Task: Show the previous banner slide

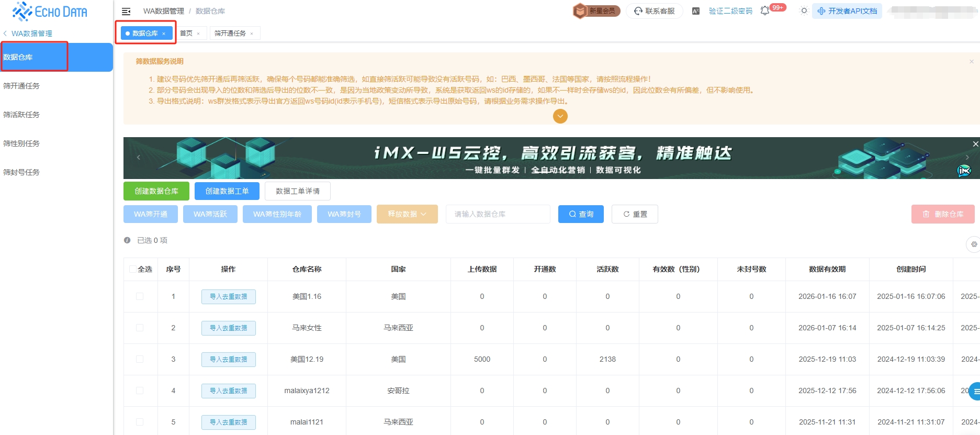Action: [x=139, y=157]
